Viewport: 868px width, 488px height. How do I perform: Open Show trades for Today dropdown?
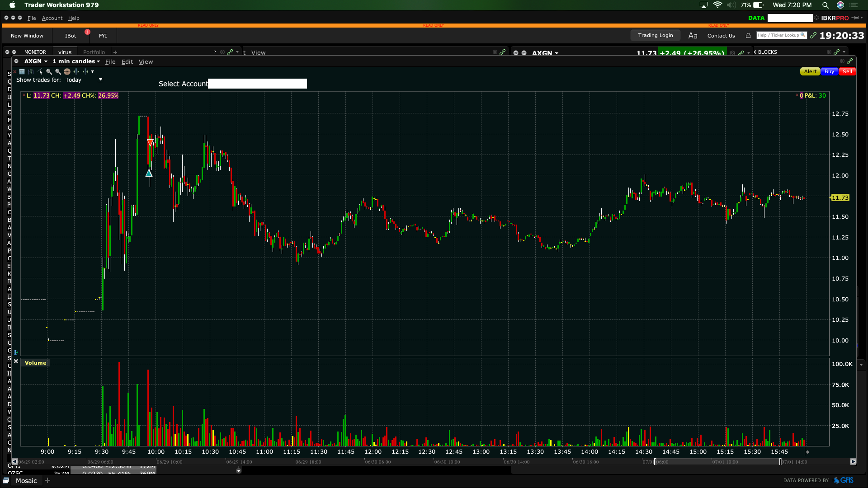click(x=100, y=80)
